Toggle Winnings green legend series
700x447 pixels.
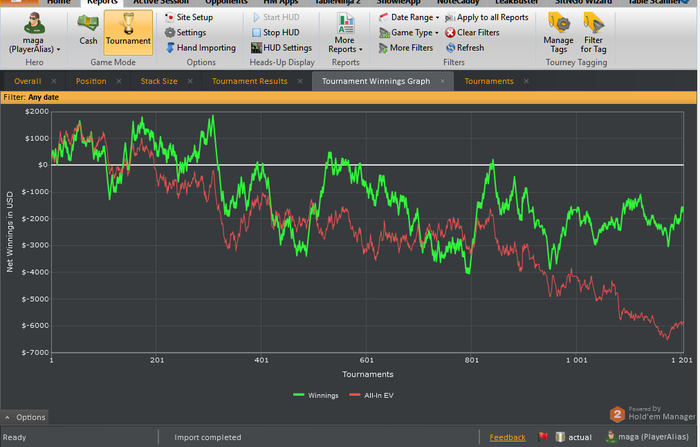[x=316, y=396]
